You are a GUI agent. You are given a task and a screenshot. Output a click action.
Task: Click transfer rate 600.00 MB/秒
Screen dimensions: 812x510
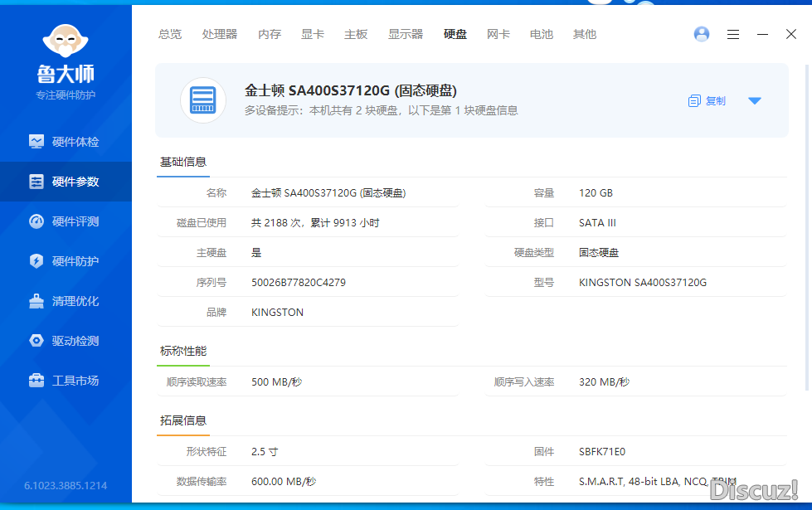pos(284,482)
